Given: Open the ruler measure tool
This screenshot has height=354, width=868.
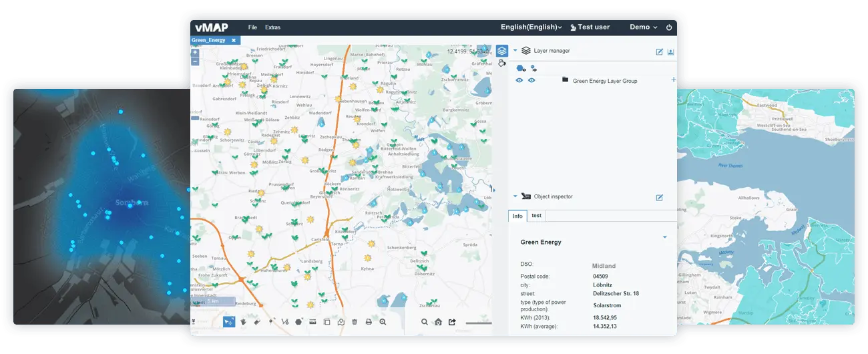Looking at the screenshot, I should [312, 322].
